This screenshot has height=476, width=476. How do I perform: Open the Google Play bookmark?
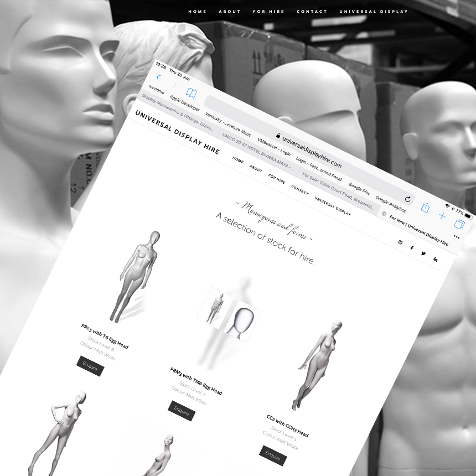[x=359, y=189]
